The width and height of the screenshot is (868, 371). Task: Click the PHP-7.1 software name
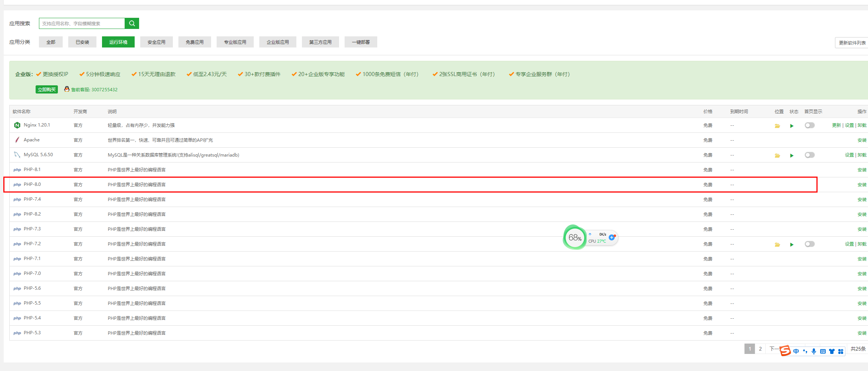point(32,259)
